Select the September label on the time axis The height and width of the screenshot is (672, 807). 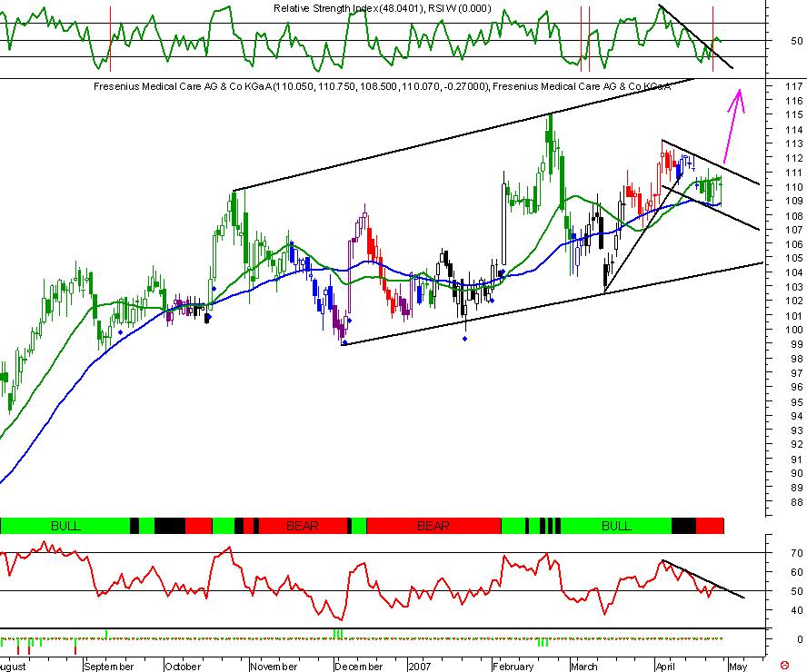[108, 667]
